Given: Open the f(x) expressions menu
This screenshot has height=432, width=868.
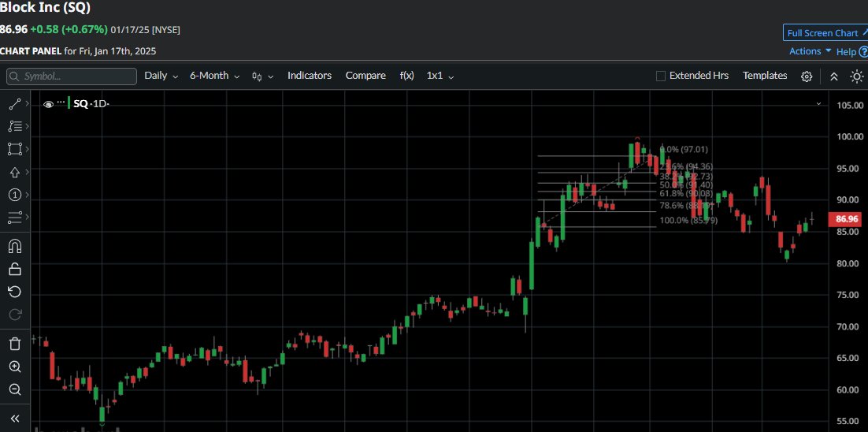Looking at the screenshot, I should (407, 76).
